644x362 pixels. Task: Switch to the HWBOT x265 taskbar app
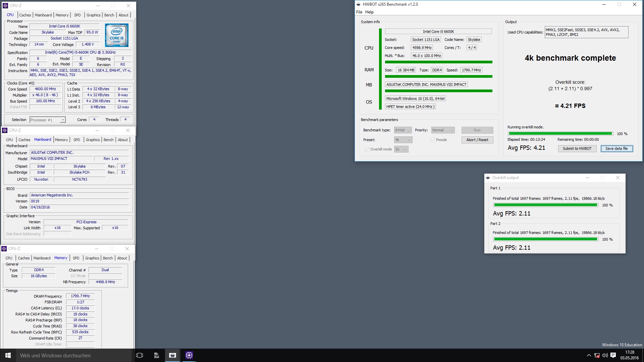173,355
